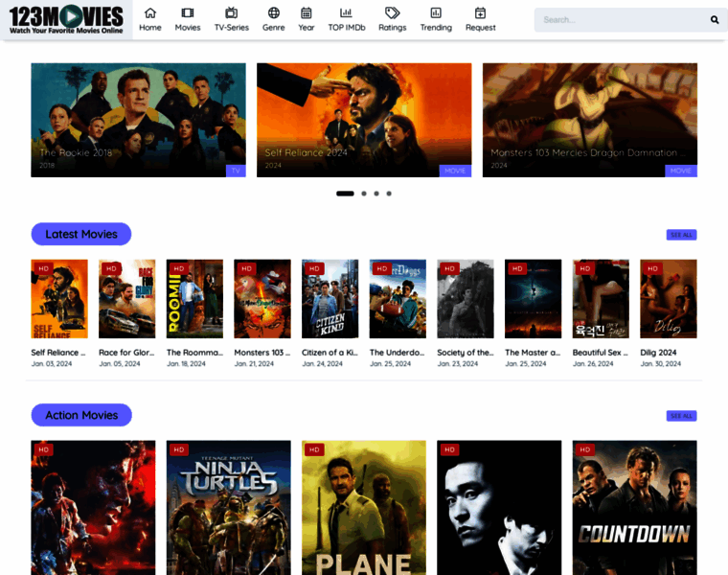Click the TV-Series television icon

231,13
